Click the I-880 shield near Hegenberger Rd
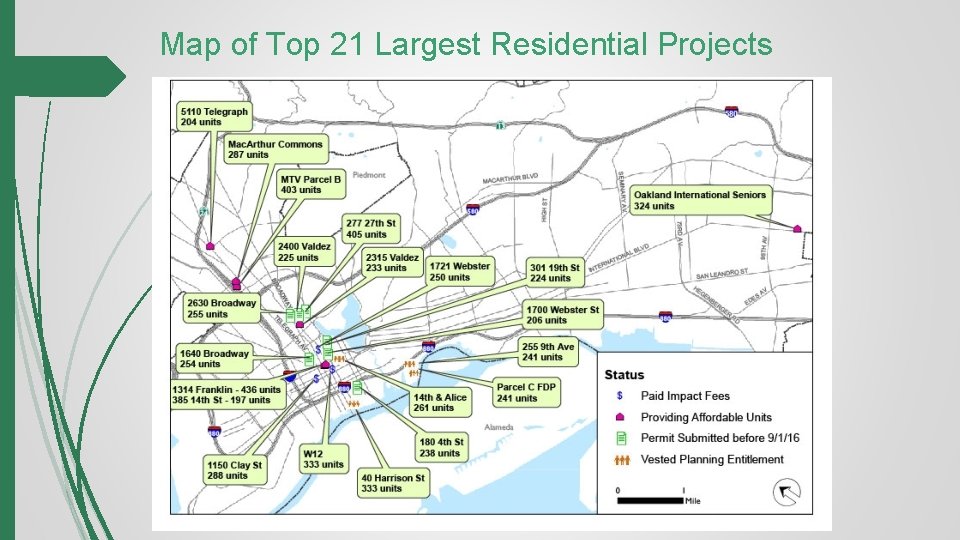960x540 pixels. [x=666, y=317]
